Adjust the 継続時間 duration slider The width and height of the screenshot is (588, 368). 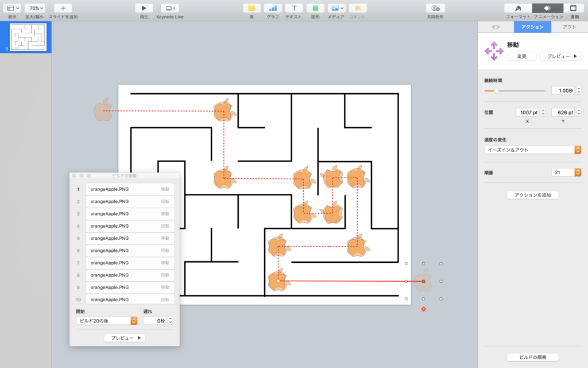(496, 91)
